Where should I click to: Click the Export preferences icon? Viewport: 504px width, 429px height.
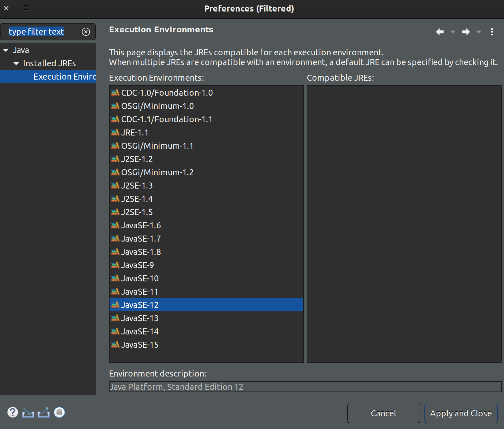point(44,413)
